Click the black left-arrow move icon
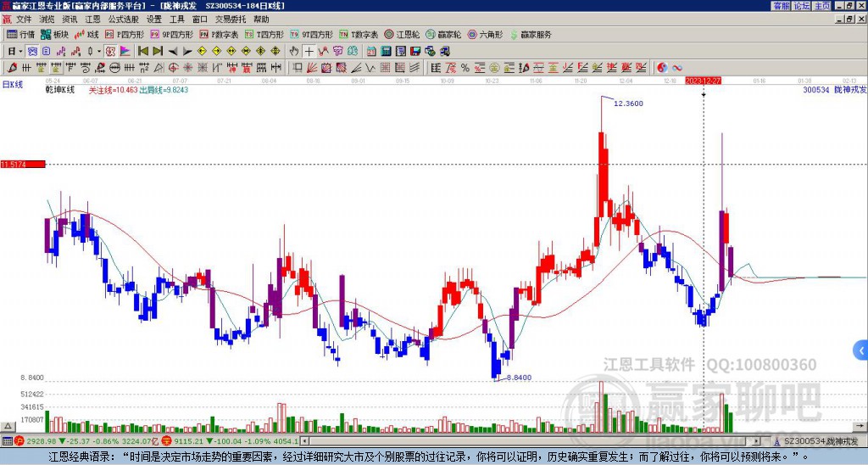This screenshot has width=868, height=465. point(173,51)
